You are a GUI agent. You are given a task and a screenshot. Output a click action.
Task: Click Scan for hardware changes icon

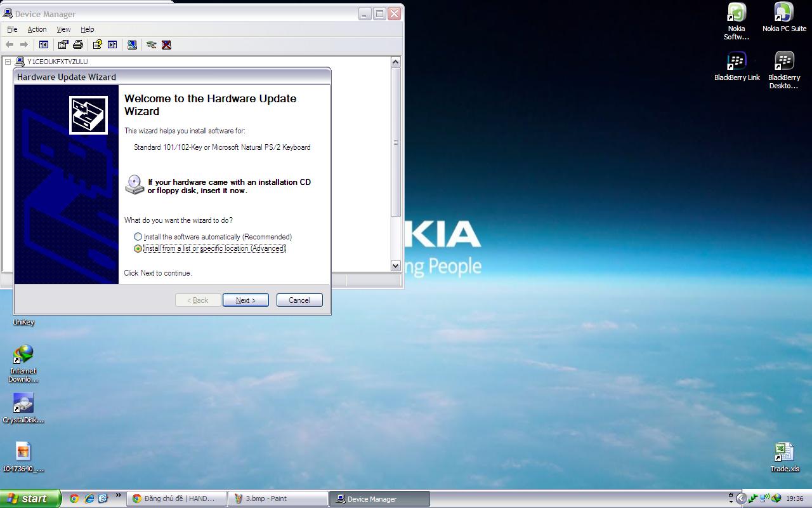point(151,44)
